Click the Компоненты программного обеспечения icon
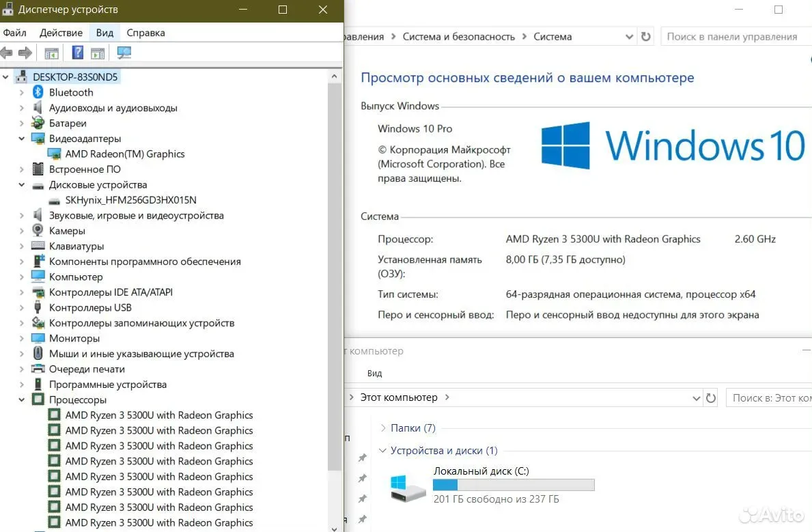This screenshot has height=532, width=812. tap(38, 261)
